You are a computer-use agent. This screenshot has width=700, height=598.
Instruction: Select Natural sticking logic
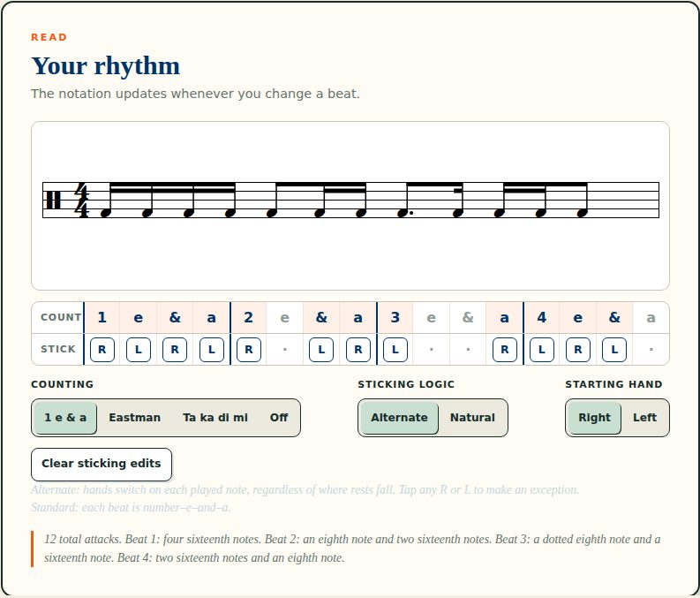click(x=472, y=418)
